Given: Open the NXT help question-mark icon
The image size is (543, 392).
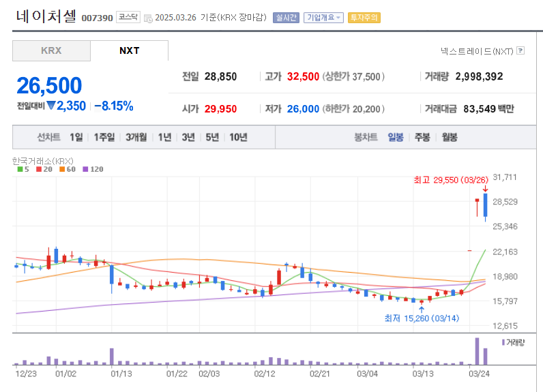Looking at the screenshot, I should pos(520,50).
